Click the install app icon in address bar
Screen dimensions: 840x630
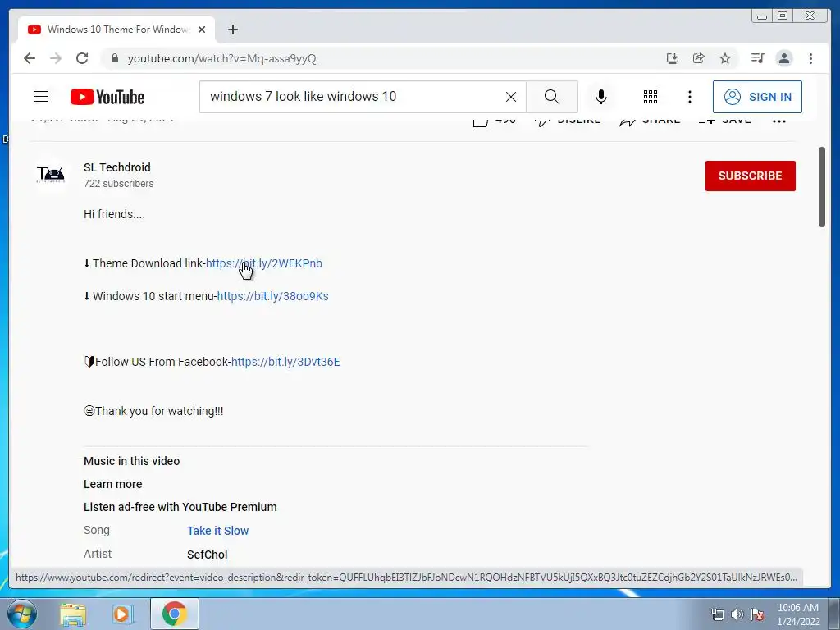coord(673,58)
